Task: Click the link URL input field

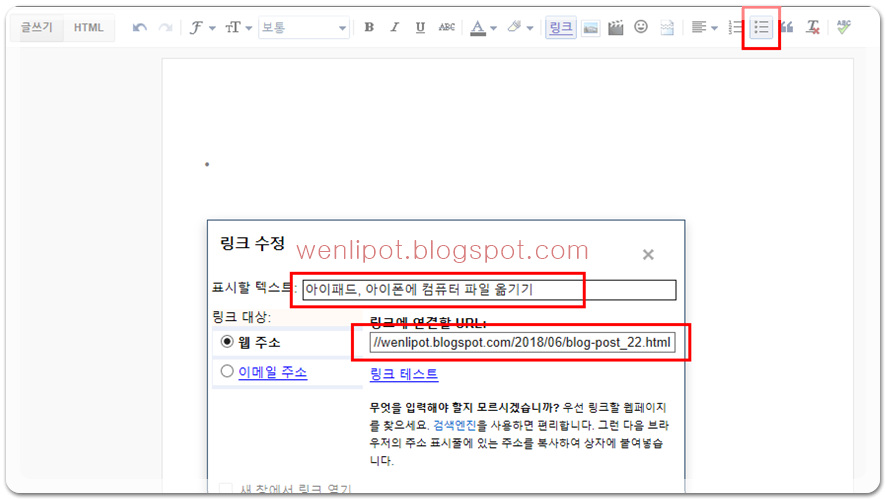Action: click(522, 342)
